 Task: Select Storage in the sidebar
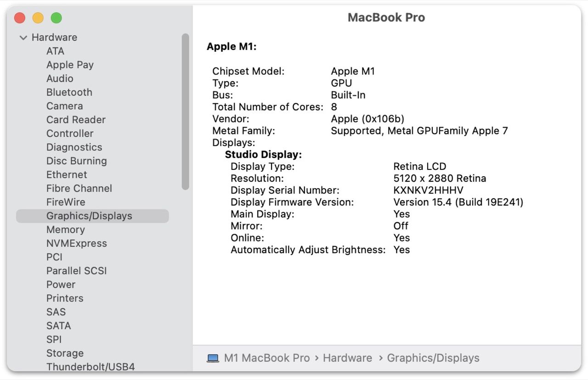(x=65, y=353)
